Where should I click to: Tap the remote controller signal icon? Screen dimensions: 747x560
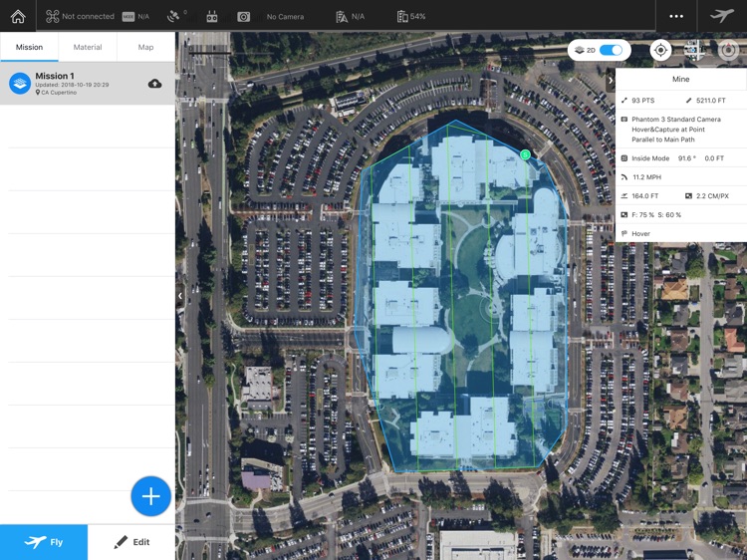coord(212,17)
